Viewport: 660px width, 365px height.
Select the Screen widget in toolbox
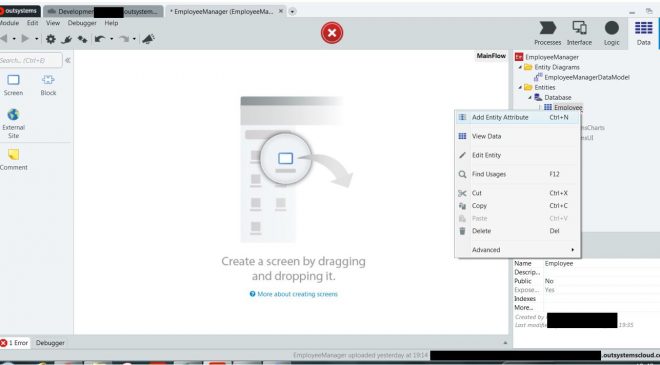13,85
